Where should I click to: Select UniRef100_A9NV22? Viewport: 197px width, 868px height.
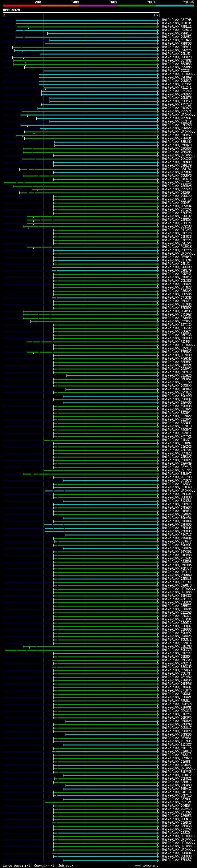tap(176, 128)
